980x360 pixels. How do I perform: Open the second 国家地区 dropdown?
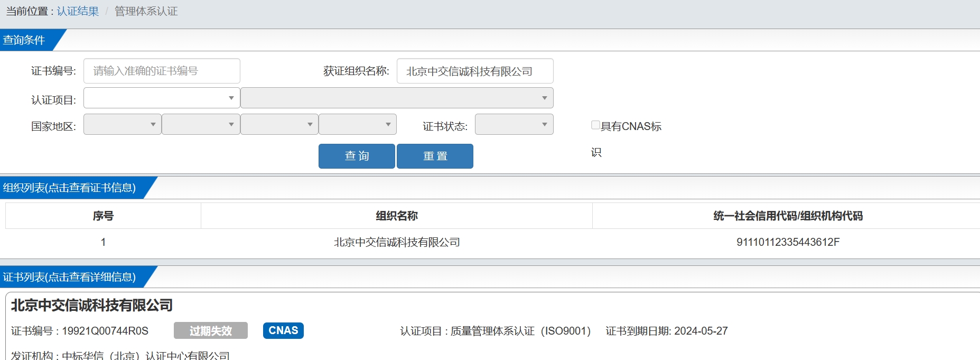coord(201,124)
